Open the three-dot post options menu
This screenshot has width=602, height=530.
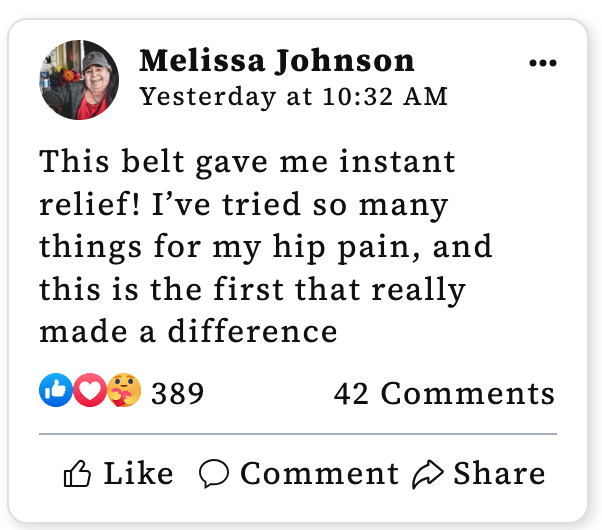point(542,63)
